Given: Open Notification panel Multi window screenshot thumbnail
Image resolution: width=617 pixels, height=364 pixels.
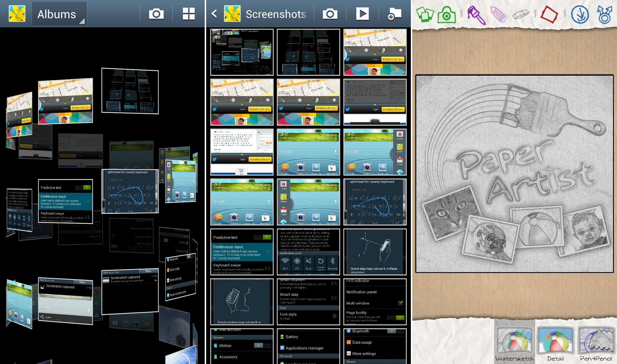Looking at the screenshot, I should pyautogui.click(x=375, y=302).
